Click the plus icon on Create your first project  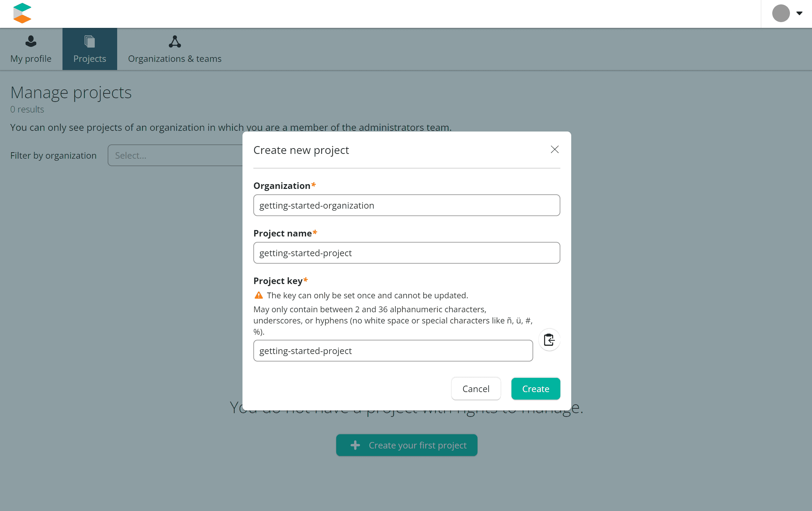point(355,445)
